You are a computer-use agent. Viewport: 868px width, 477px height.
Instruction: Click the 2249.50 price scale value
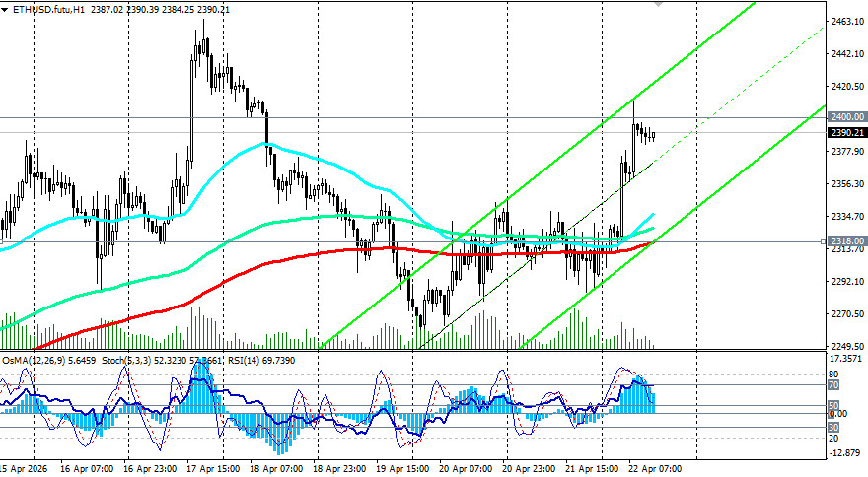click(847, 346)
